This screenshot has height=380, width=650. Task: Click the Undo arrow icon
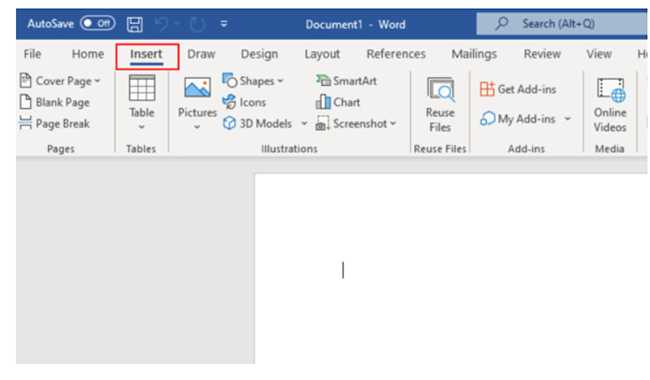coord(161,24)
